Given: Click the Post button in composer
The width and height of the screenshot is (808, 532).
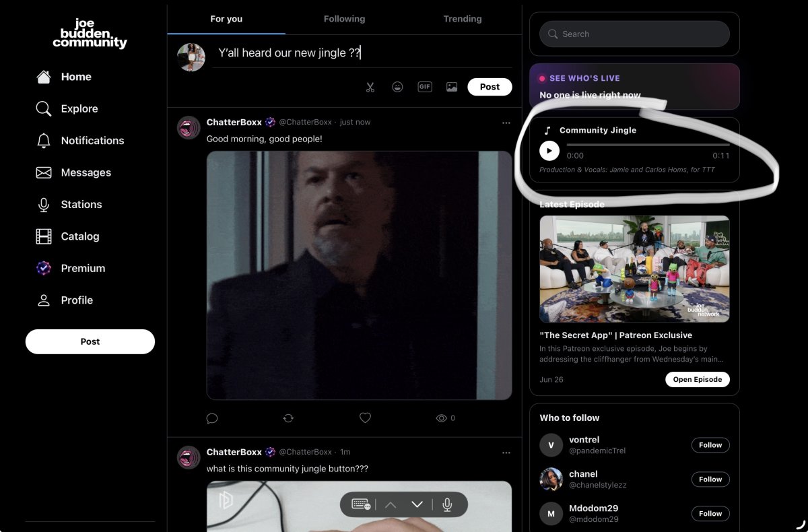Looking at the screenshot, I should tap(490, 87).
